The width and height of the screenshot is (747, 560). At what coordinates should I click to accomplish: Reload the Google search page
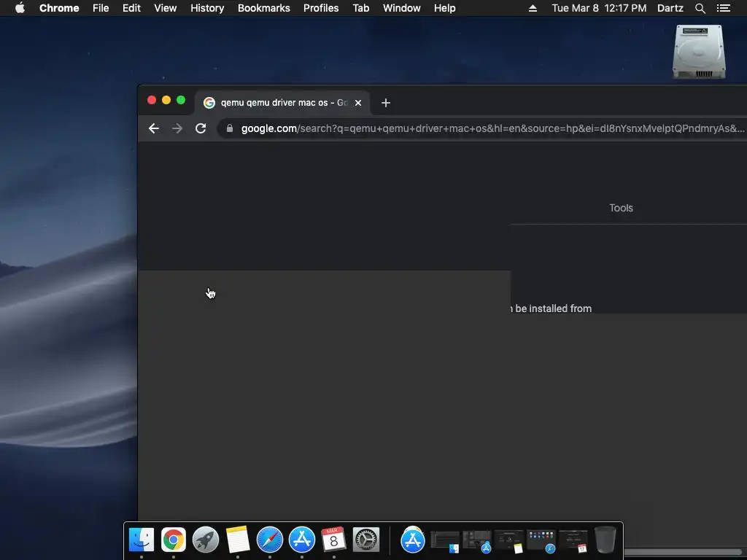pos(201,128)
